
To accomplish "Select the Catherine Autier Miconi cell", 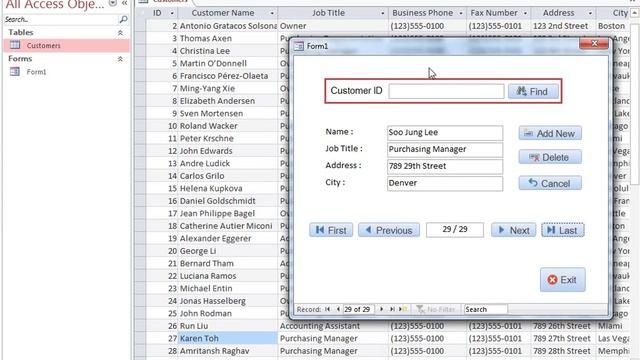I will pyautogui.click(x=228, y=226).
